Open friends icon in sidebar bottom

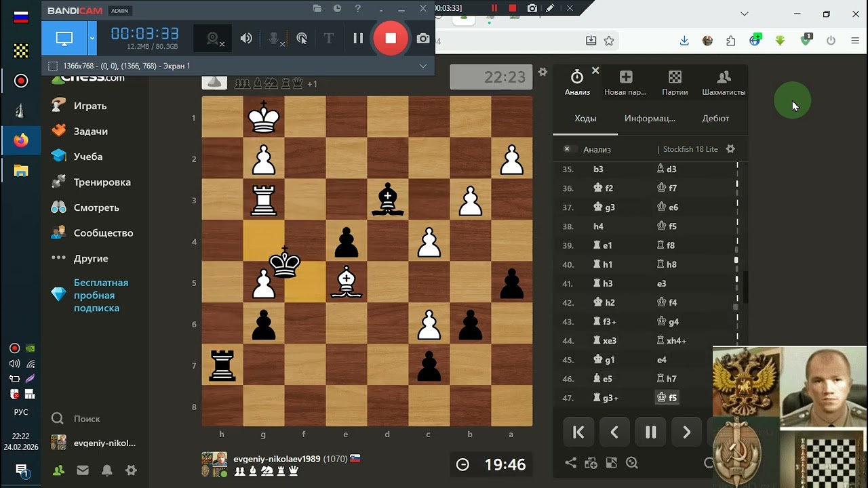click(59, 470)
